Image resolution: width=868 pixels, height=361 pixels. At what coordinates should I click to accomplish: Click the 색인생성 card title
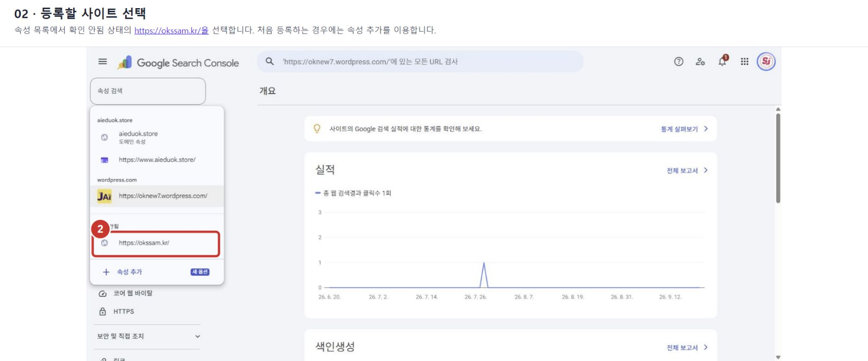(x=335, y=347)
